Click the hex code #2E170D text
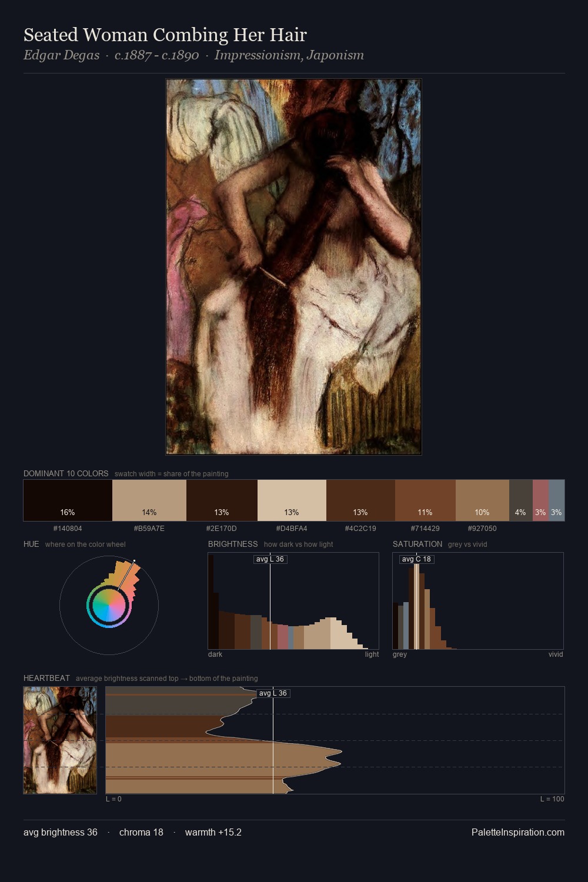588x882 pixels. pos(222,529)
